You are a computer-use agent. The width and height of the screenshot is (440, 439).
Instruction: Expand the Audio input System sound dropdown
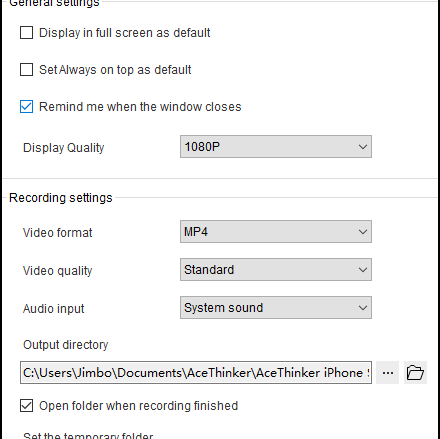[x=276, y=307]
